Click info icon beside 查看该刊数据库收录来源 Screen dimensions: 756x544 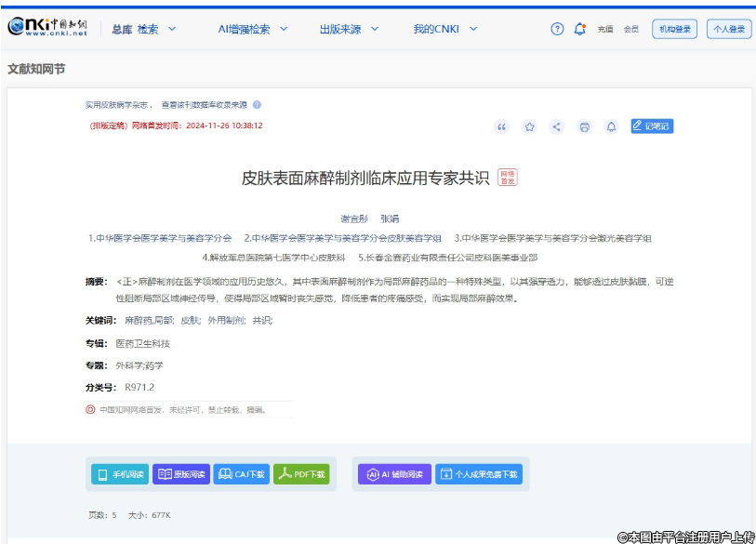pyautogui.click(x=258, y=105)
